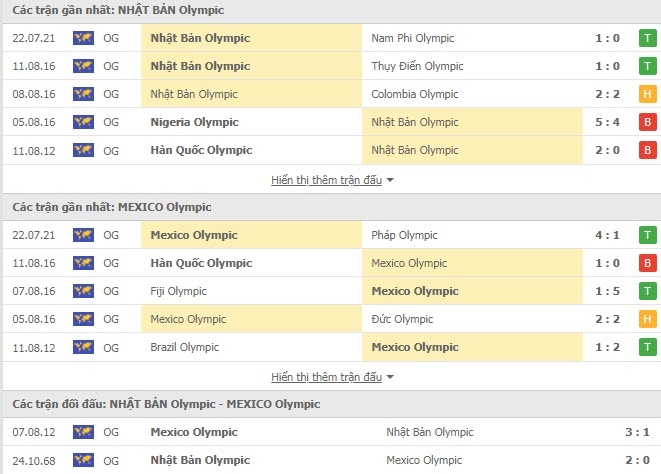Open Thụy Điển Olympic team link

click(x=417, y=66)
